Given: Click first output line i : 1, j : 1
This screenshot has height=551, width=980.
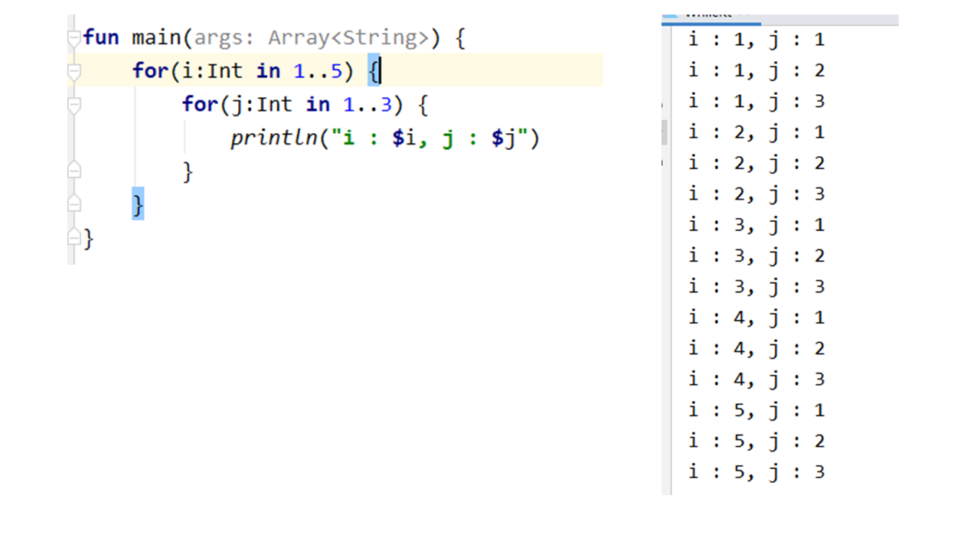Looking at the screenshot, I should pyautogui.click(x=756, y=39).
